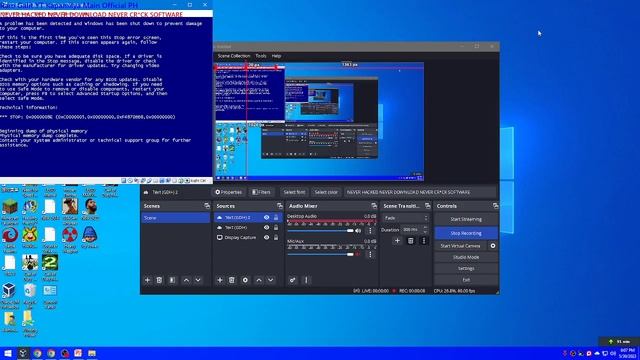Open Mic/Aux three-dot options
This screenshot has height=360, width=640.
(370, 254)
